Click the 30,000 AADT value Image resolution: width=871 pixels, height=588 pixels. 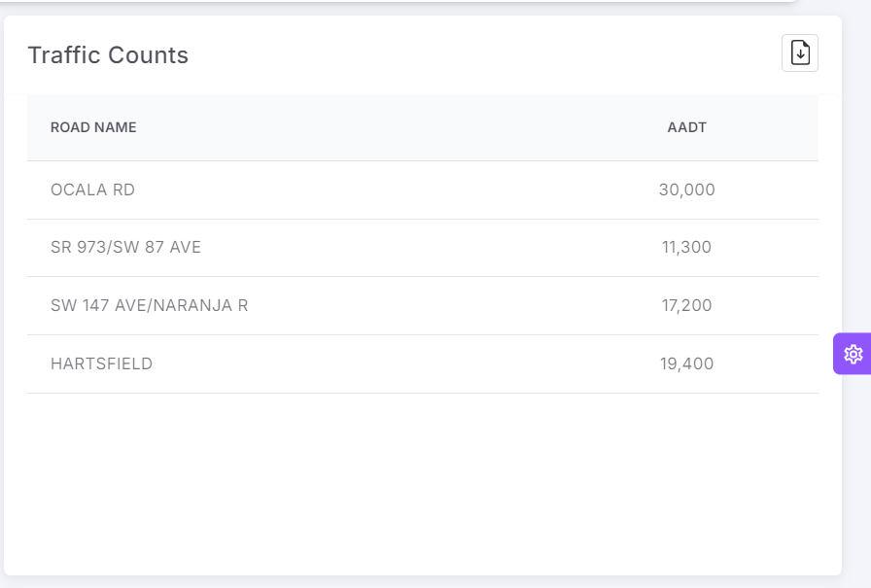tap(686, 190)
